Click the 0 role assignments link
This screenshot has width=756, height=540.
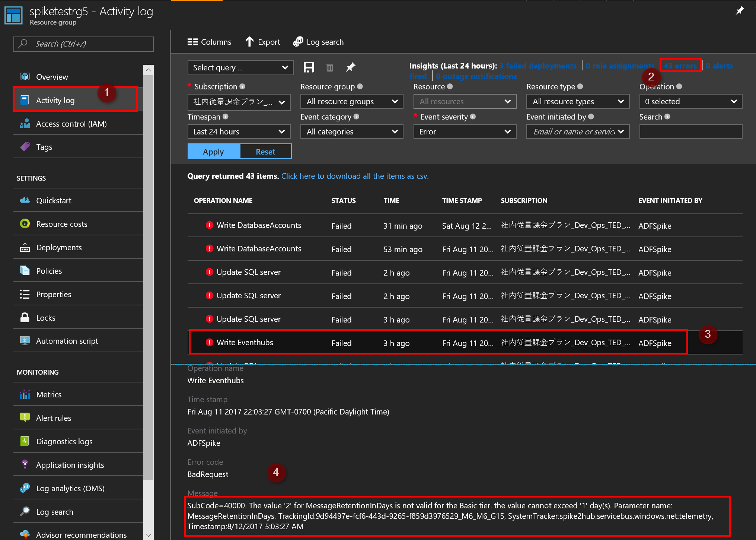click(x=620, y=66)
